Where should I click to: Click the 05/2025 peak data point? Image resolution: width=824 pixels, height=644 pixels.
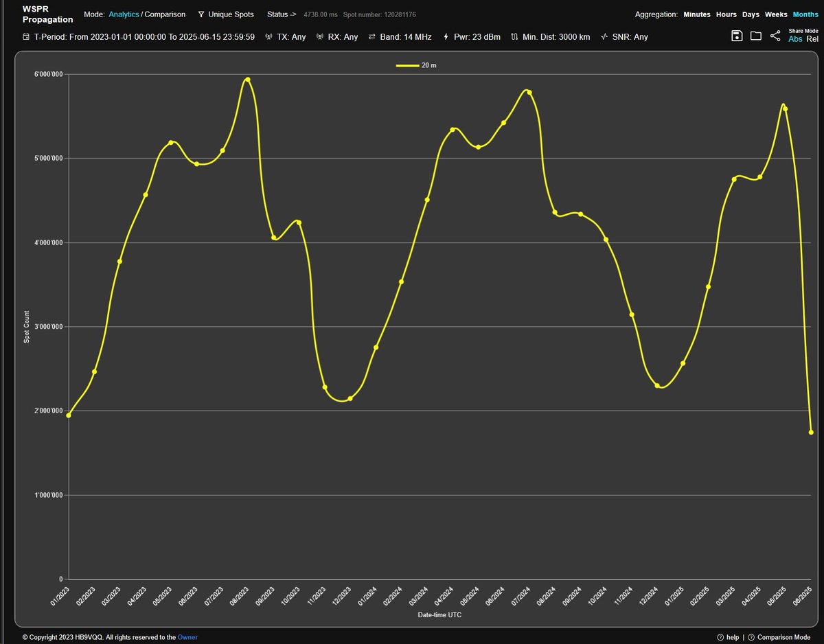[x=785, y=108]
